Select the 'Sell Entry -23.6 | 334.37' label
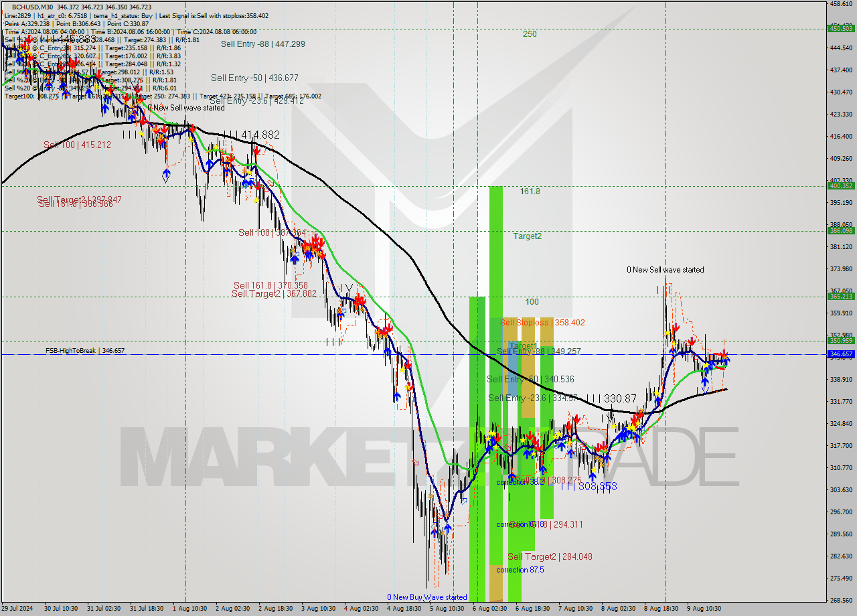The height and width of the screenshot is (616, 857). (x=532, y=398)
